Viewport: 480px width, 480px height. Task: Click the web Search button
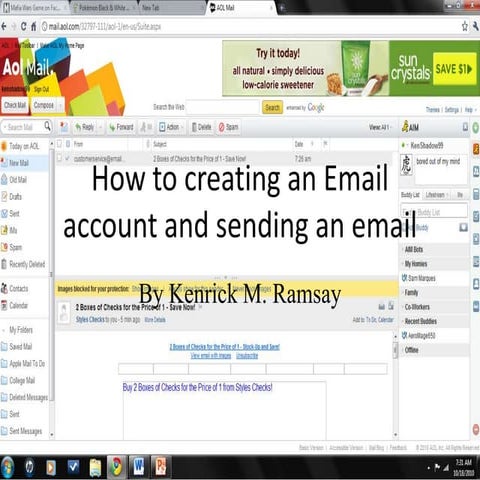point(272,107)
